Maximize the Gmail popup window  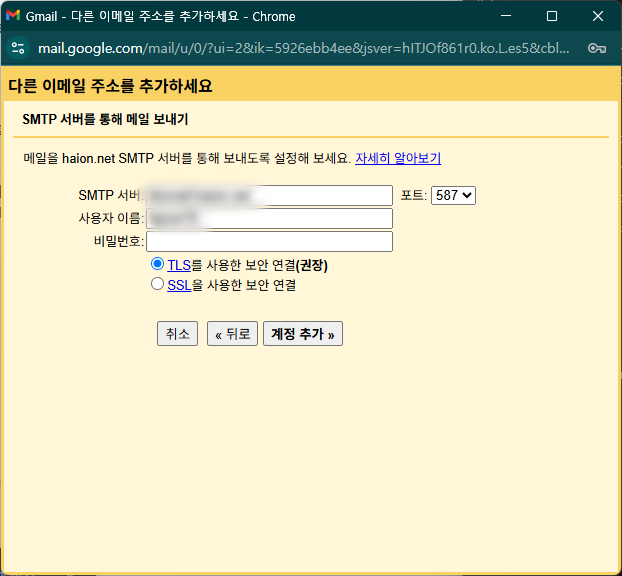[x=551, y=16]
